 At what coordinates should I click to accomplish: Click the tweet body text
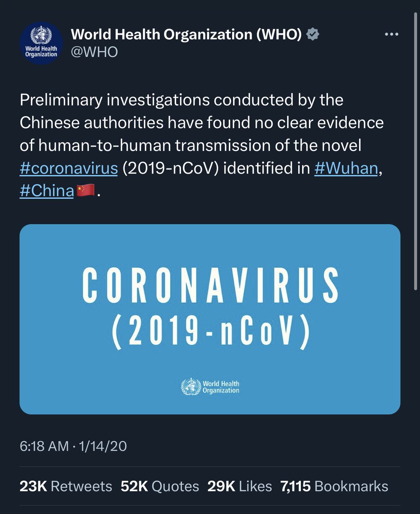coord(201,123)
